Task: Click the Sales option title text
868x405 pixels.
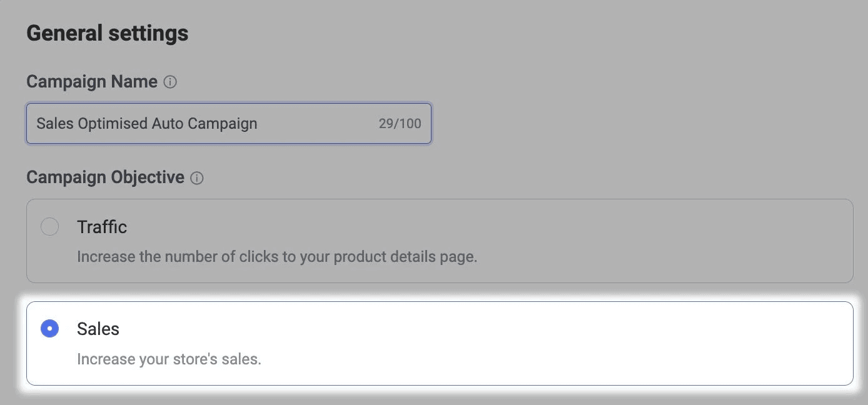Action: click(x=98, y=329)
